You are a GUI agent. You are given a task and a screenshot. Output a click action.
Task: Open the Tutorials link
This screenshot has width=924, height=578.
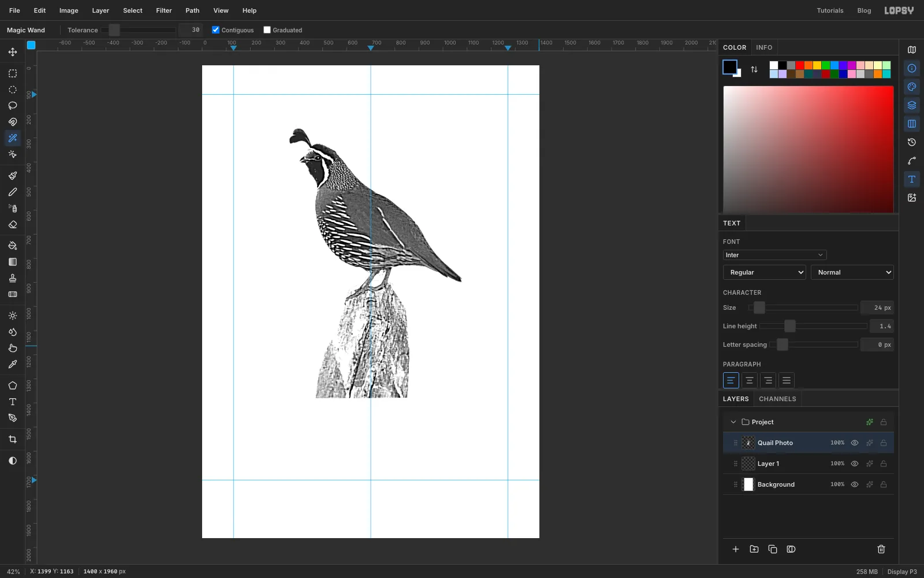830,10
